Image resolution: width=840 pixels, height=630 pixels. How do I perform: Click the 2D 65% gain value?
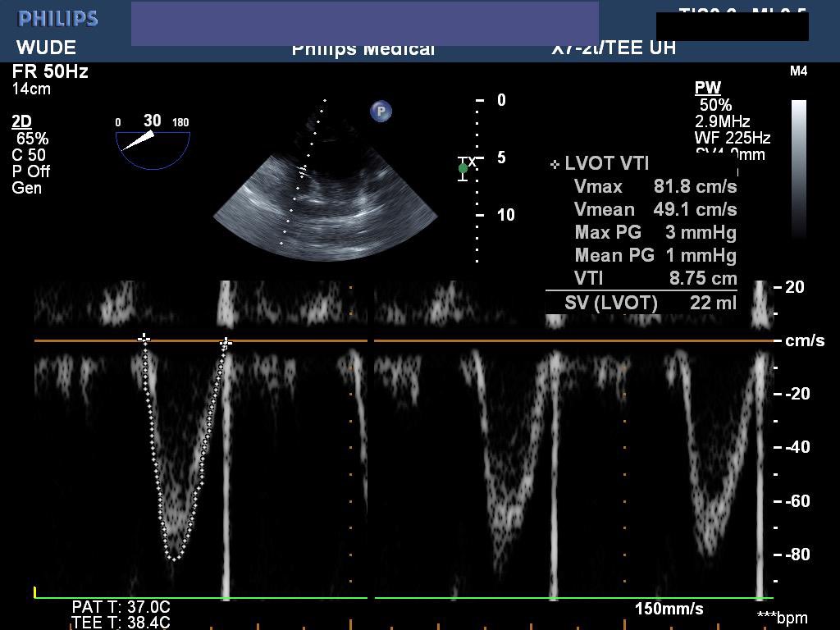pos(32,139)
